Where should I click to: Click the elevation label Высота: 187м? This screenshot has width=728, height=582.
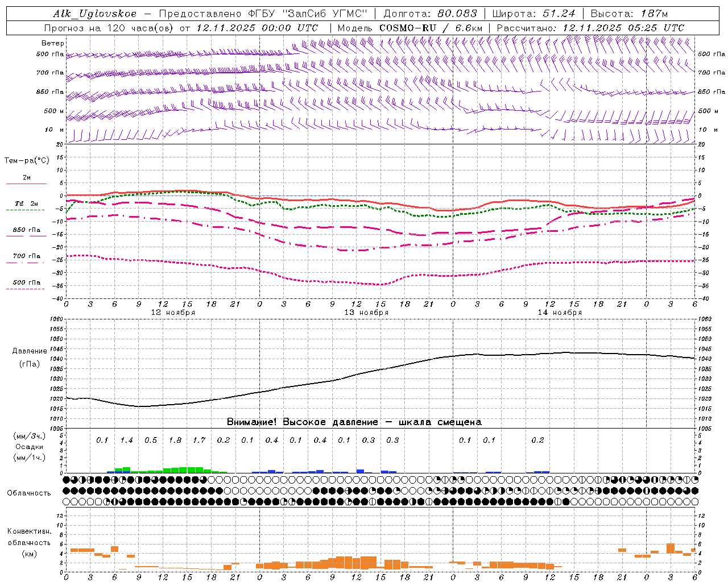(629, 14)
